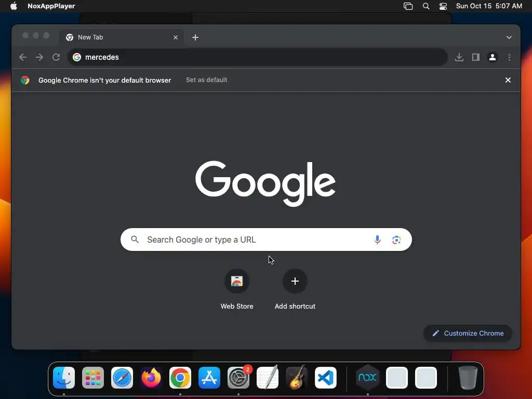Screen dimensions: 532x399
Task: Toggle the side panel icon
Action: pyautogui.click(x=476, y=57)
